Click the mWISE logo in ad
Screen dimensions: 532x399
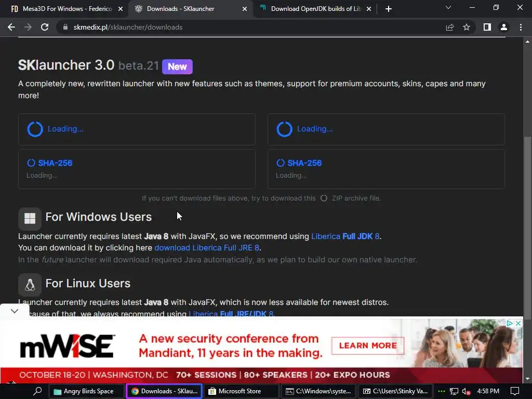[x=68, y=346]
